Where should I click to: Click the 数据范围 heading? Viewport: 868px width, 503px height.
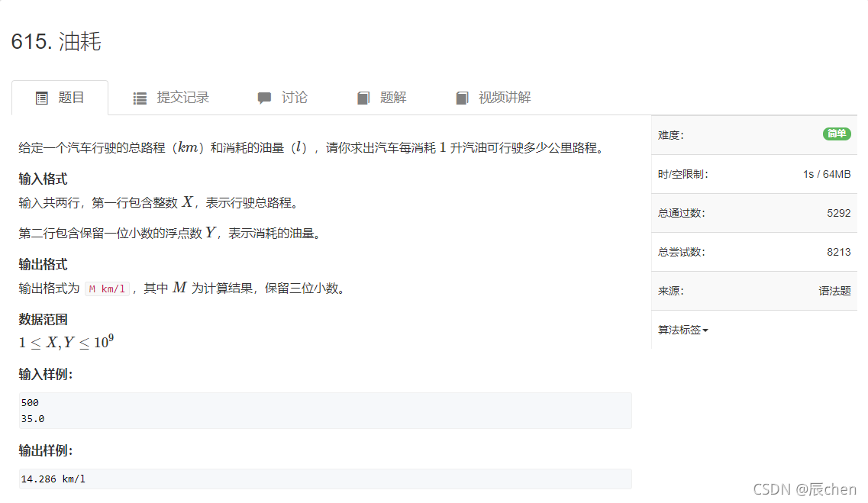(x=43, y=319)
